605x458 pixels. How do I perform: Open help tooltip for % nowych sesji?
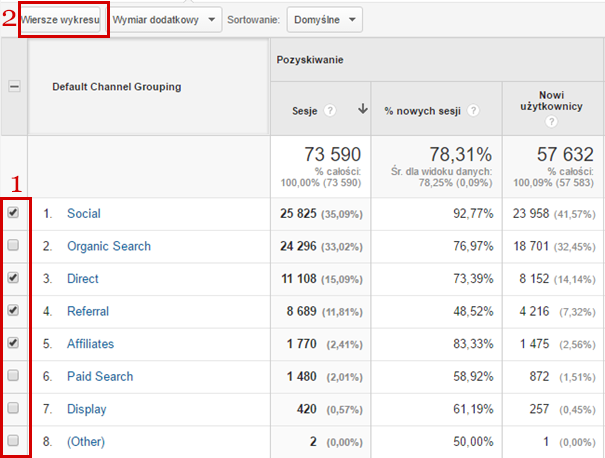(x=473, y=111)
